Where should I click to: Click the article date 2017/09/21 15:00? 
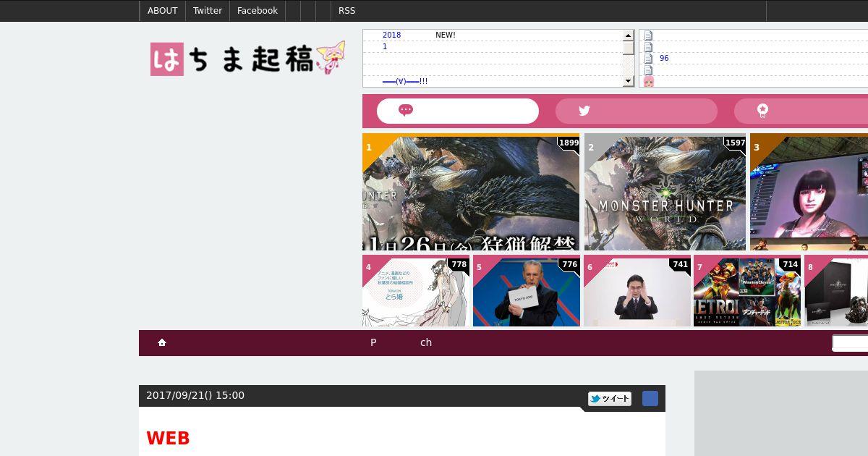click(x=195, y=395)
